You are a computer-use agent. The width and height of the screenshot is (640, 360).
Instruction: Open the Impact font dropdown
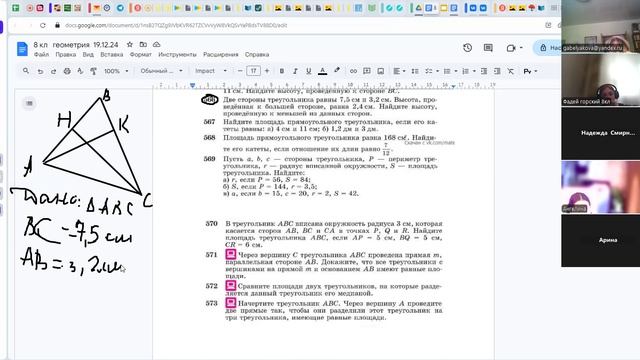pos(211,71)
